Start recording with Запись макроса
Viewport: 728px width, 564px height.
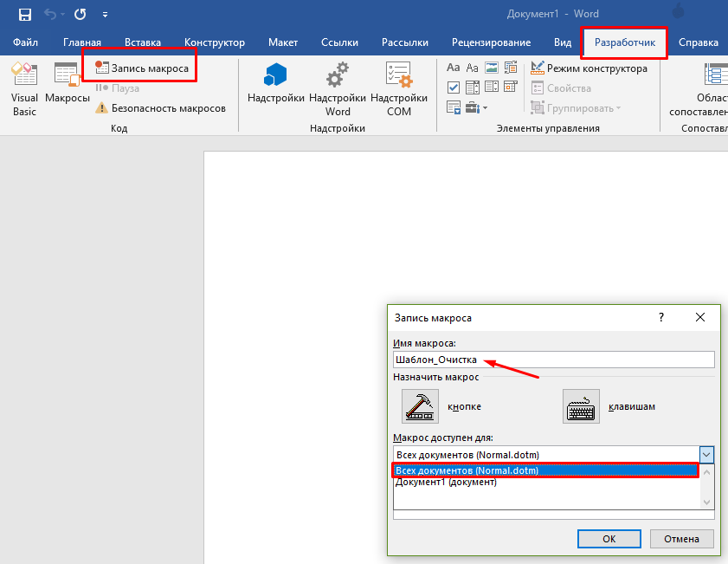[142, 68]
